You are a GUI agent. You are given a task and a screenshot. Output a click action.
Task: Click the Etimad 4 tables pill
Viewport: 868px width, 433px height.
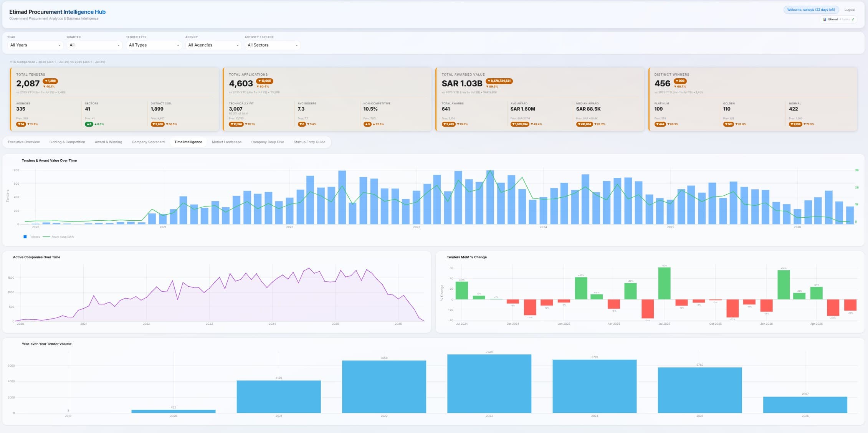838,20
